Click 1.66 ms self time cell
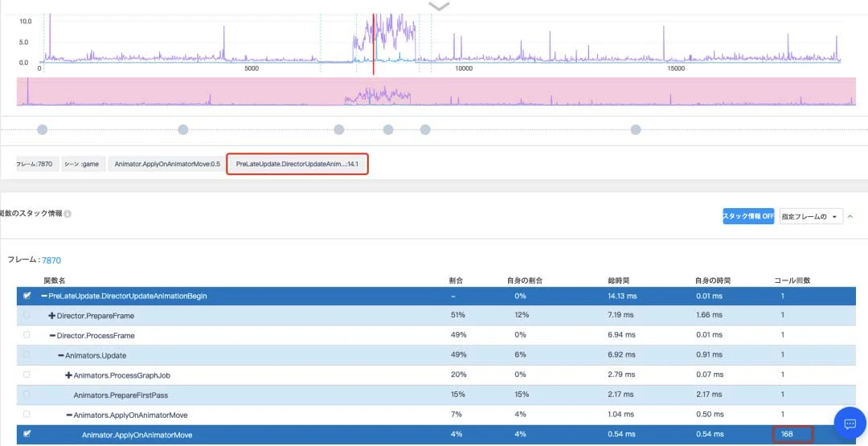This screenshot has width=868, height=446. click(709, 315)
